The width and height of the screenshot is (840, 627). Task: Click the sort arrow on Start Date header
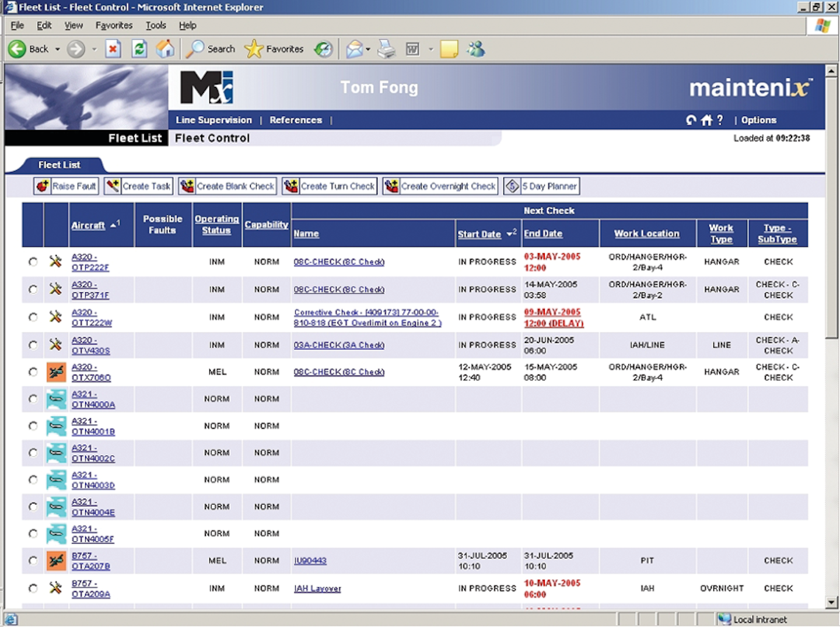pyautogui.click(x=509, y=232)
